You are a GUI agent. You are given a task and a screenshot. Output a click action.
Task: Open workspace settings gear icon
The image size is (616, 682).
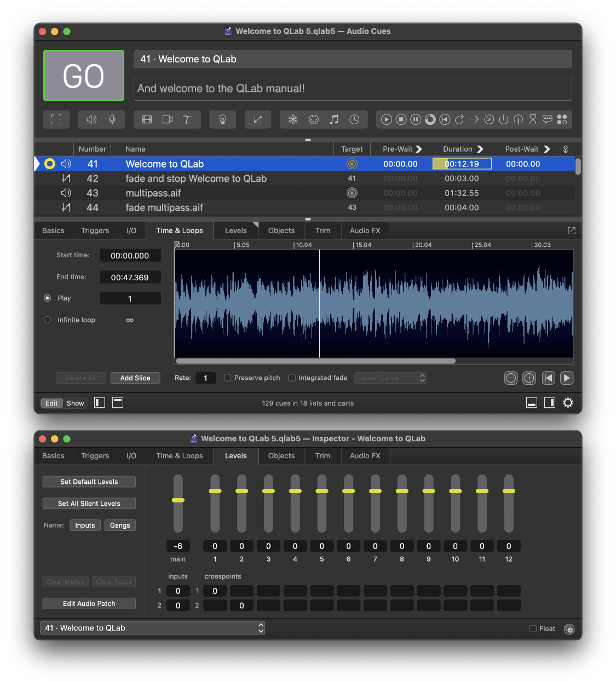pyautogui.click(x=568, y=403)
